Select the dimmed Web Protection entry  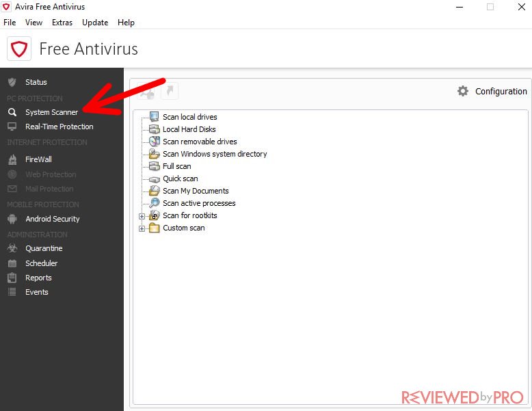(x=51, y=174)
